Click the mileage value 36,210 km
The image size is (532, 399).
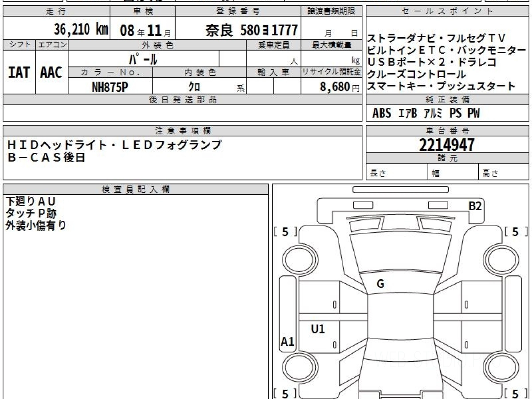click(81, 30)
